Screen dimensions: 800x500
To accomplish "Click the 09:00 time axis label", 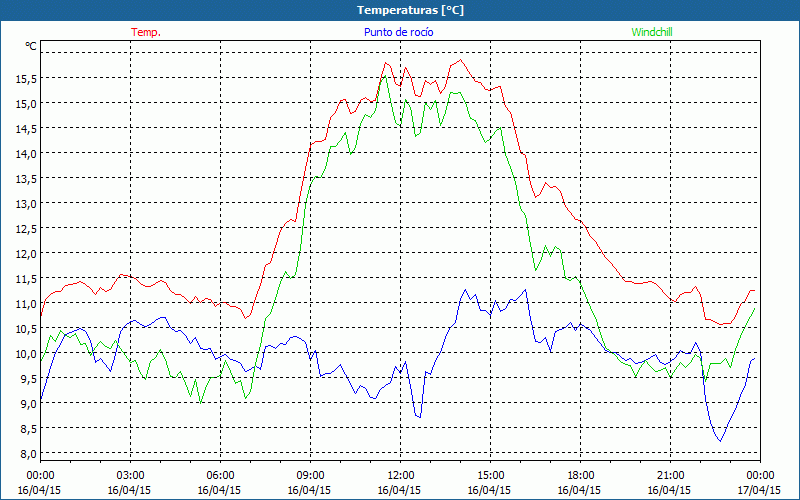I will [x=310, y=476].
